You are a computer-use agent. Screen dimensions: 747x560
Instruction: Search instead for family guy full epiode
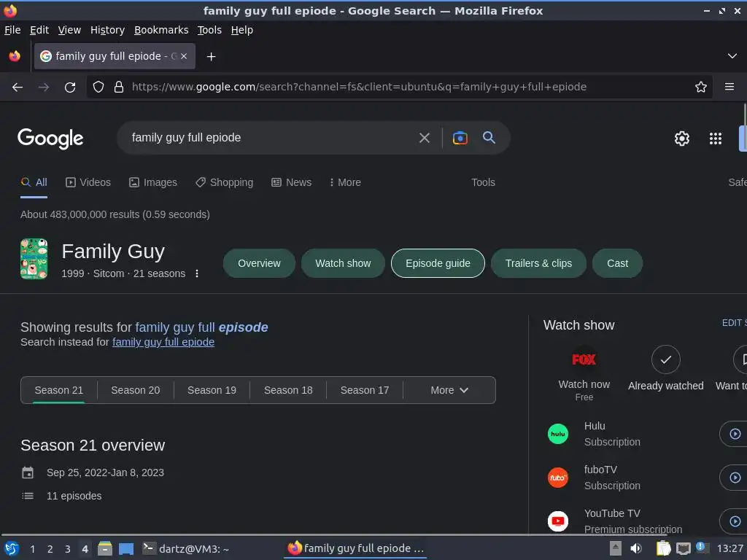(x=163, y=343)
